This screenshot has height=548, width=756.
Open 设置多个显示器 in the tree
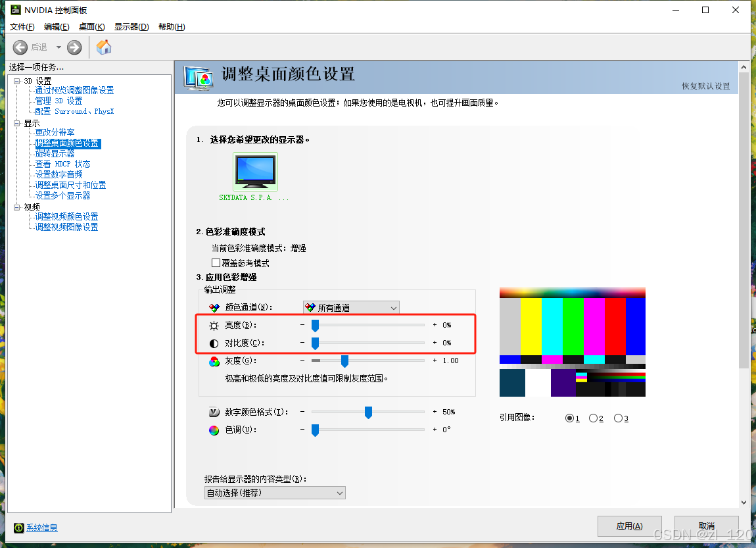[62, 196]
